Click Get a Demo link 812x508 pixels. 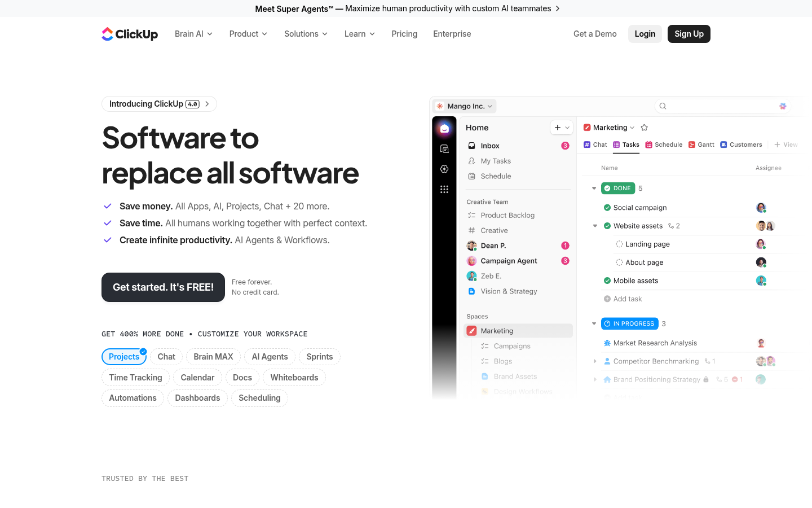click(595, 34)
